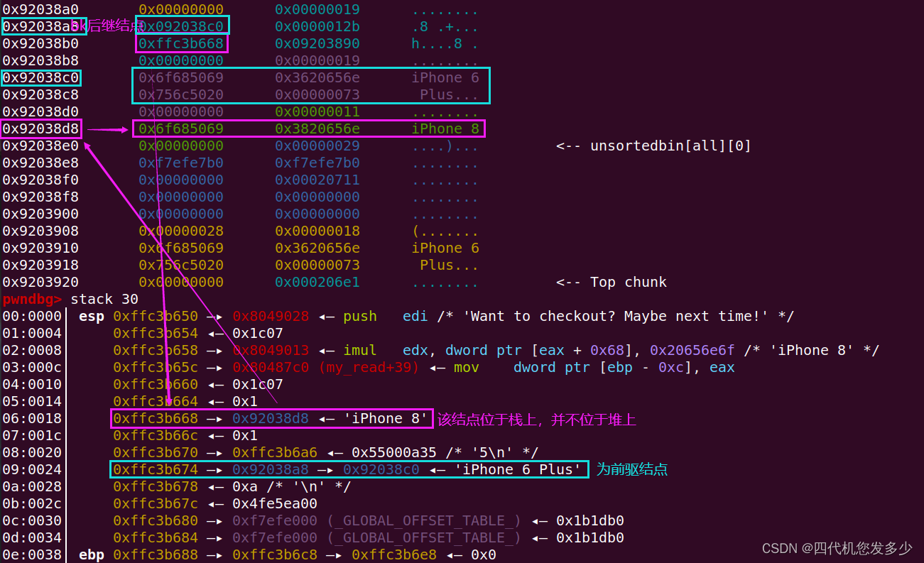Click heap address 0x92038a0

41,9
